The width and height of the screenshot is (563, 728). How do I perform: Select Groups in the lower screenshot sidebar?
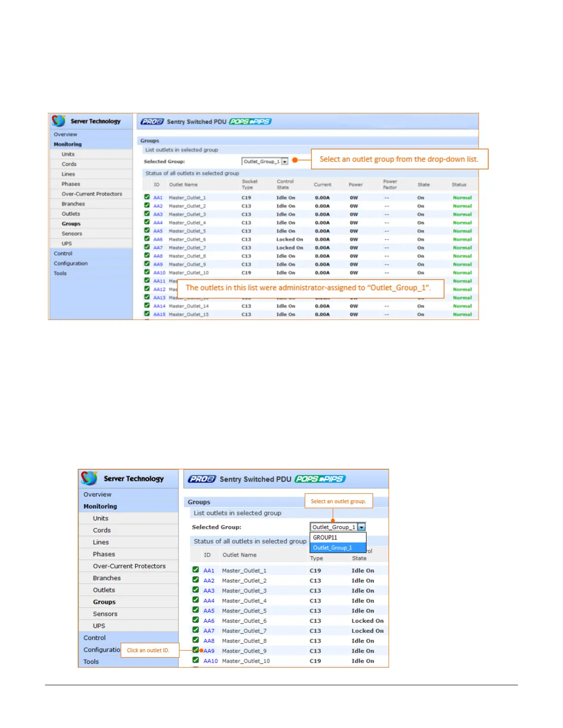tap(104, 602)
